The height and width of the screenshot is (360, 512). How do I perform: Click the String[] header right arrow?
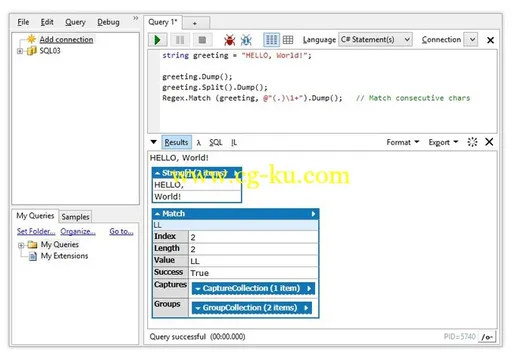coord(236,174)
